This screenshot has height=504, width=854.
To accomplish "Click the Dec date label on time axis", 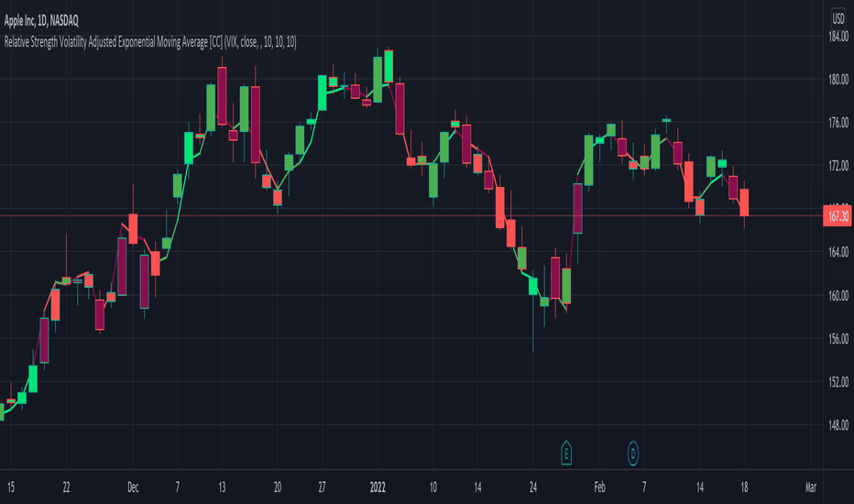I will [x=133, y=488].
